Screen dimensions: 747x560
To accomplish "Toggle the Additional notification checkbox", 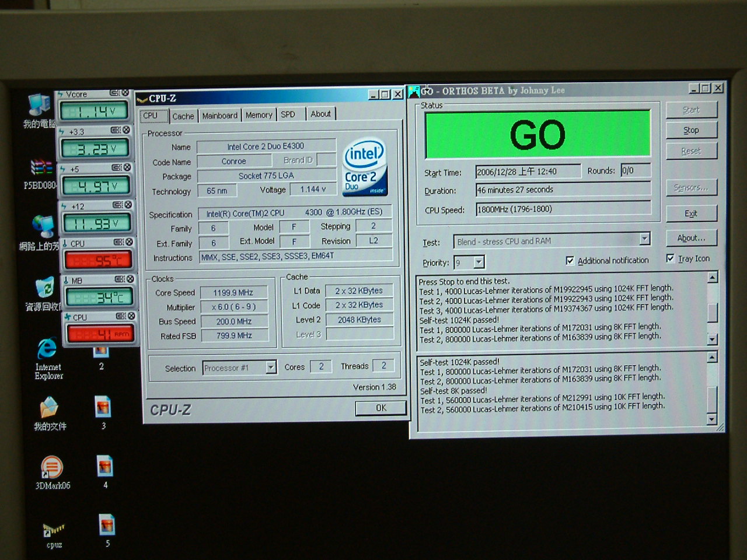I will point(570,260).
